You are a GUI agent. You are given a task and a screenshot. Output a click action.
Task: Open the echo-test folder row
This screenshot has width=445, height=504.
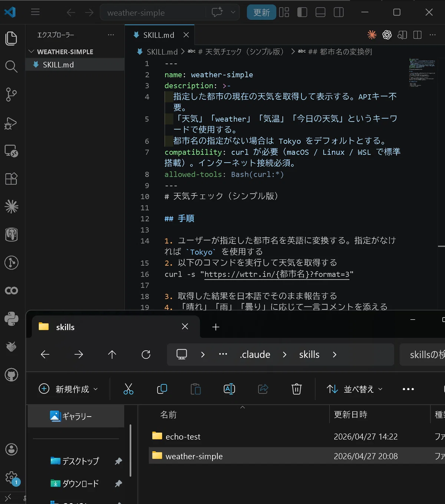(x=297, y=437)
